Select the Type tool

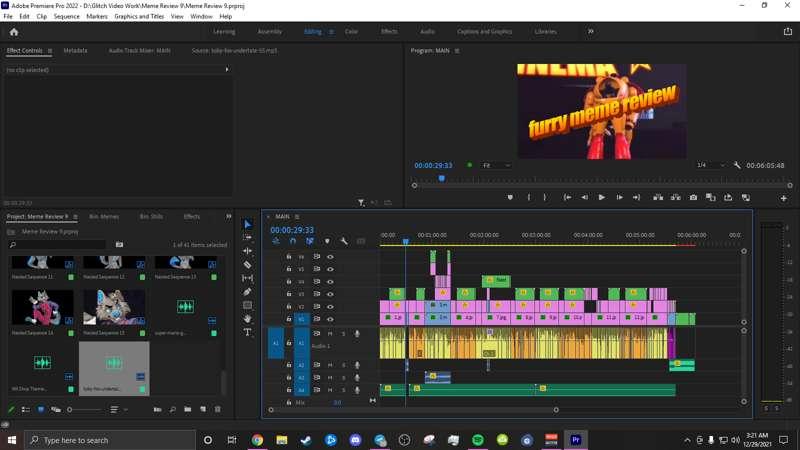247,332
